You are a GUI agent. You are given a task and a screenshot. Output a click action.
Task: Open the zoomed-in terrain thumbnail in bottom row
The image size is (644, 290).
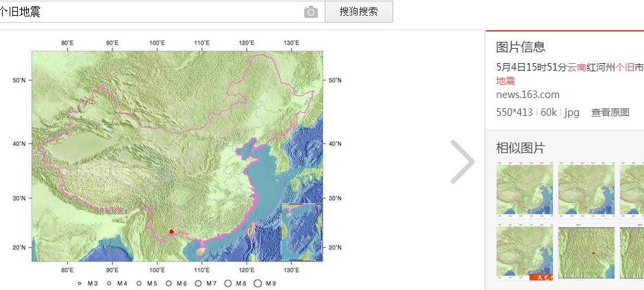coord(586,252)
